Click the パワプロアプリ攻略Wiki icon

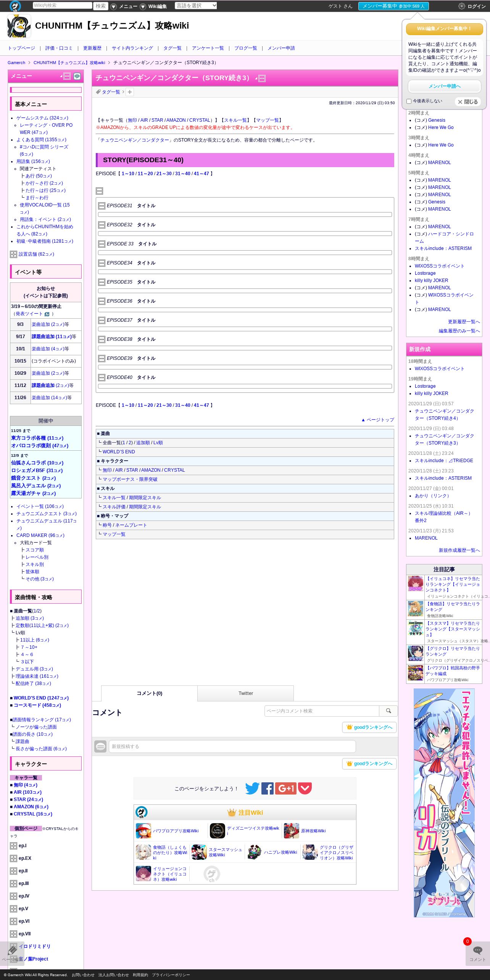point(143,831)
